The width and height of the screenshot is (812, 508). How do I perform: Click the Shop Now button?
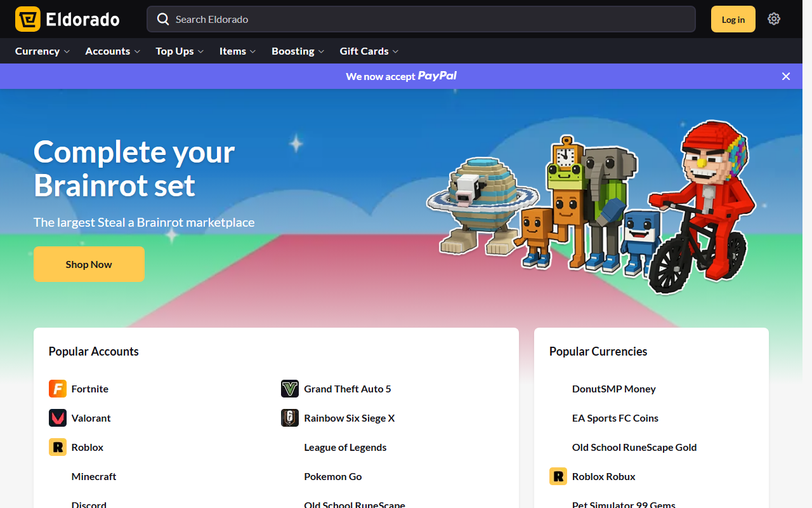[x=89, y=264]
